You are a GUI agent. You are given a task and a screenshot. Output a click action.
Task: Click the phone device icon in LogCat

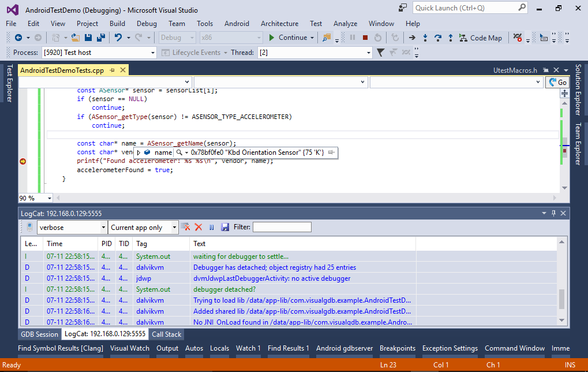click(29, 227)
